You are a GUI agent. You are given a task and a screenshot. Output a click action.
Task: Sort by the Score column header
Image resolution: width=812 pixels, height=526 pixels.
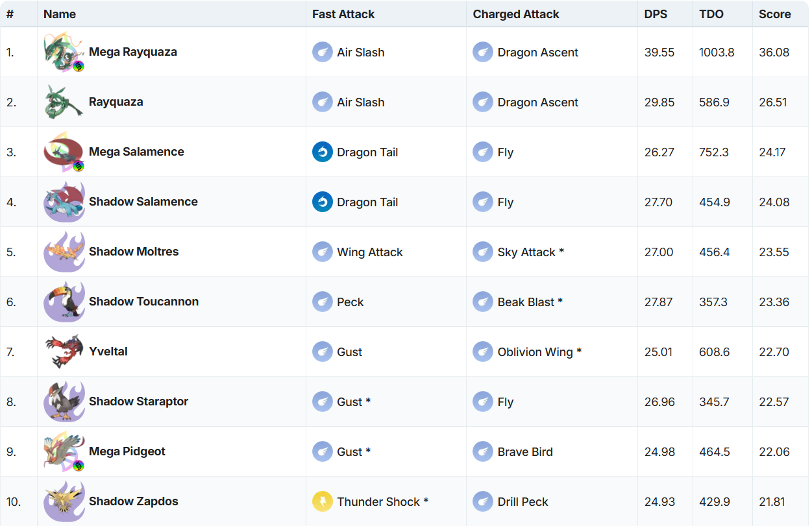(x=774, y=14)
